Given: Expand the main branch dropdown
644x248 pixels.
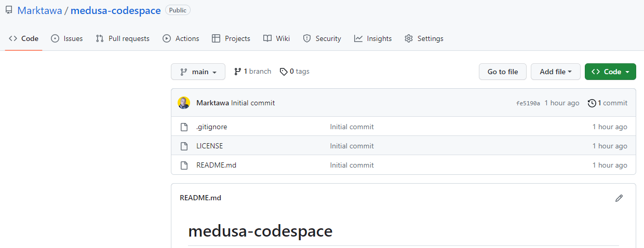Looking at the screenshot, I should click(198, 72).
